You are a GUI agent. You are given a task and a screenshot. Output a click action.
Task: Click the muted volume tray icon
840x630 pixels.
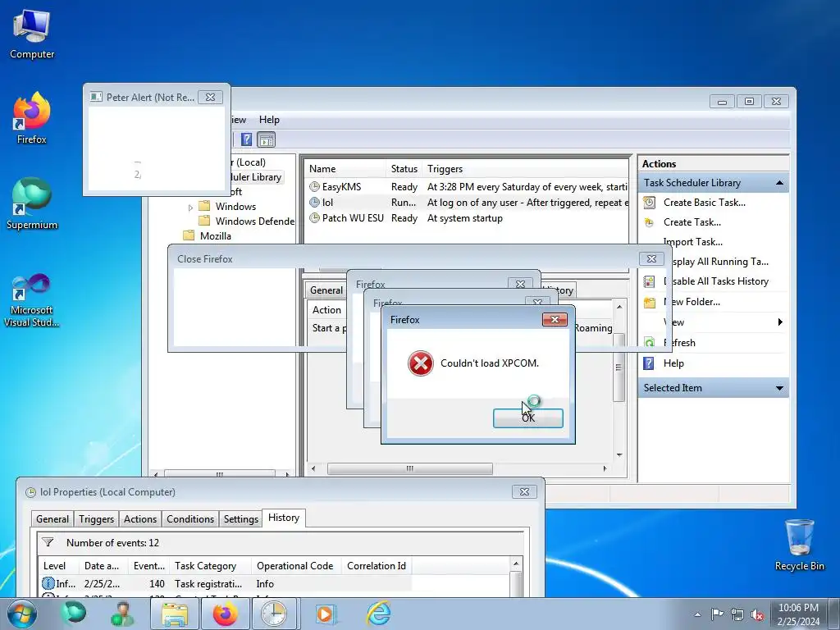point(757,615)
